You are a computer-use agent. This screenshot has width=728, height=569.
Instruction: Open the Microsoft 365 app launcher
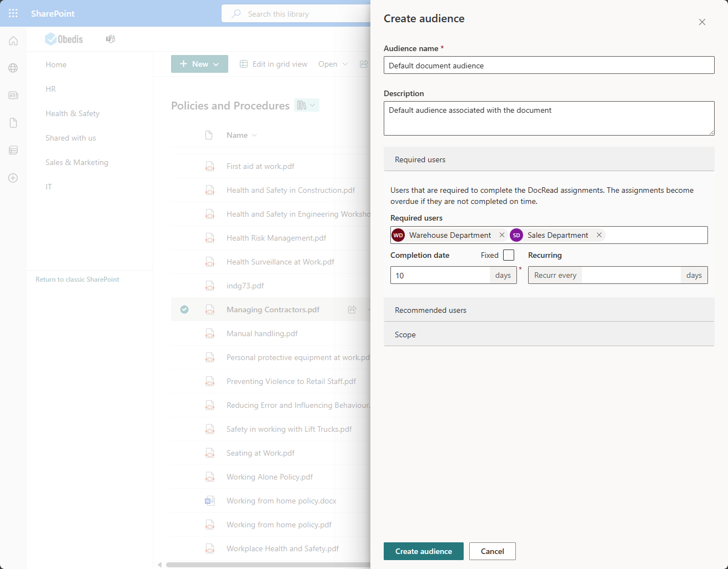click(12, 13)
